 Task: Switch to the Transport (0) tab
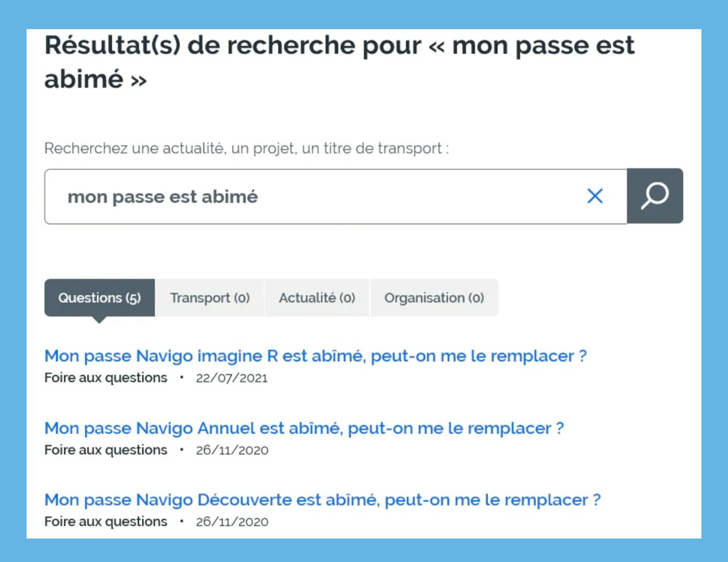(x=210, y=298)
